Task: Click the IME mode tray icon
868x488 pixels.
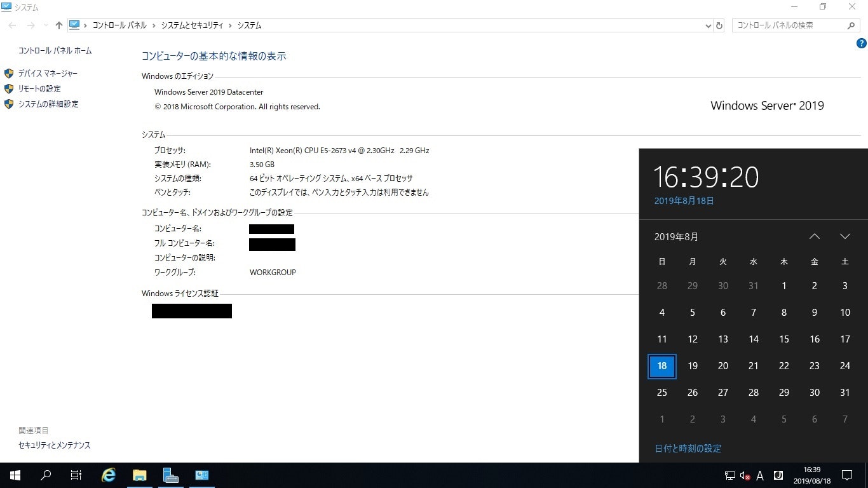Action: coord(778,475)
